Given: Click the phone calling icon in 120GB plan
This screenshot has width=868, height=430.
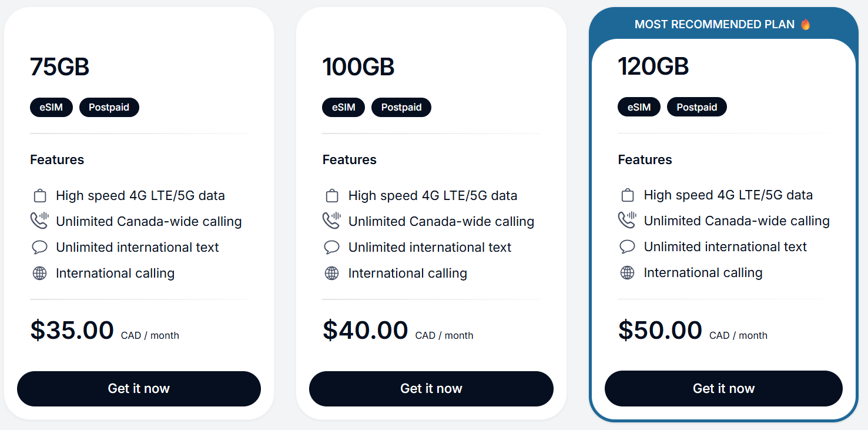Looking at the screenshot, I should point(627,221).
